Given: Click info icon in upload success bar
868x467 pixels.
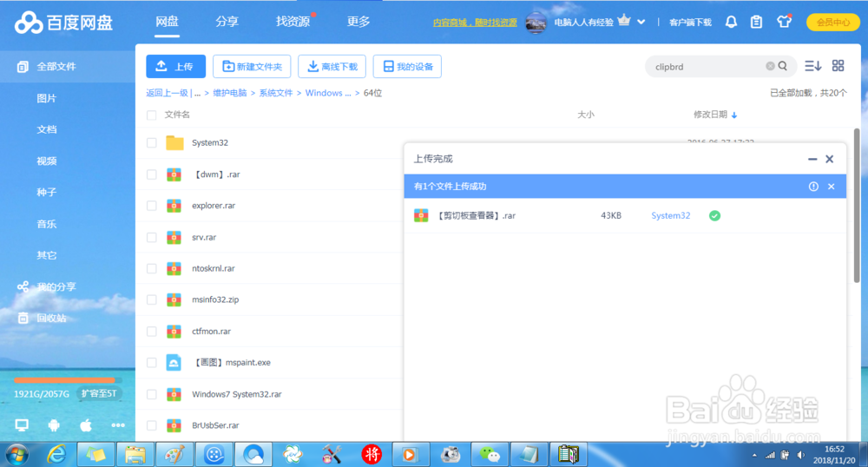Looking at the screenshot, I should coord(813,187).
